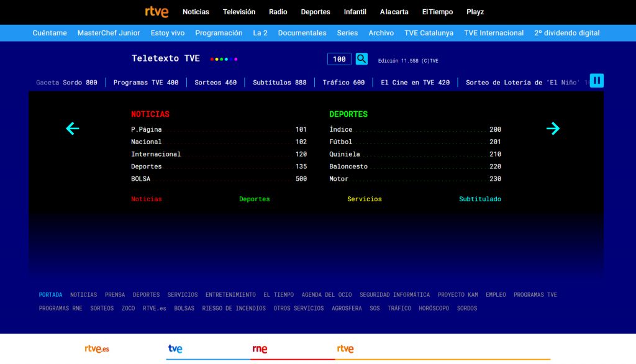Click Tráfico 600 in ticker

(343, 83)
